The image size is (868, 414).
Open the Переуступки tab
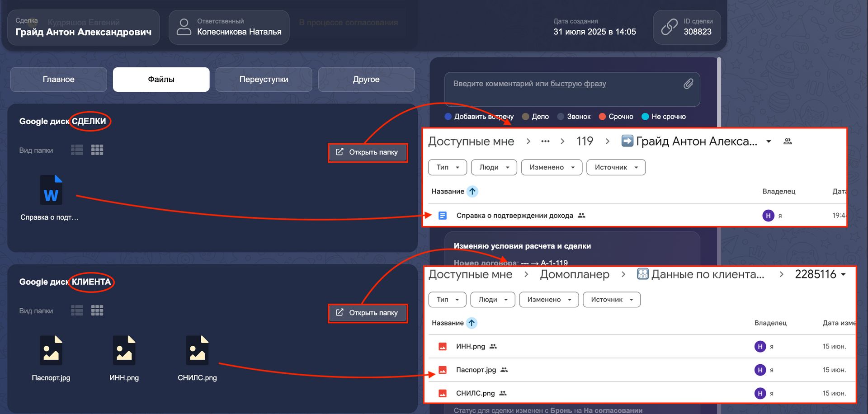(264, 80)
